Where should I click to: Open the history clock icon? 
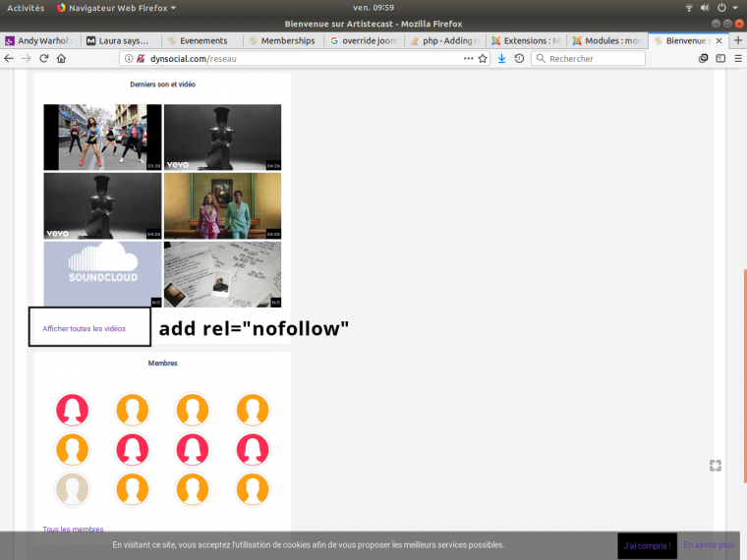pos(519,59)
